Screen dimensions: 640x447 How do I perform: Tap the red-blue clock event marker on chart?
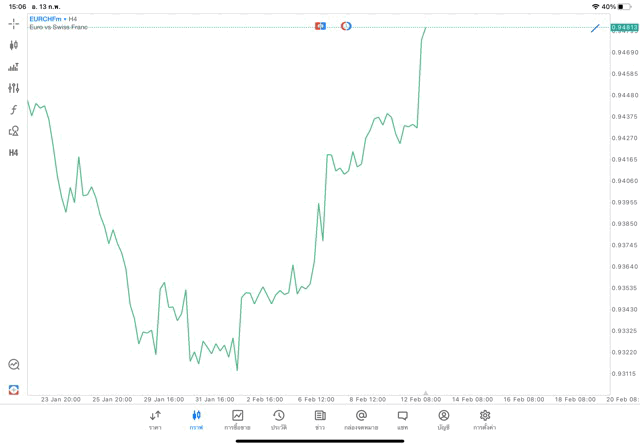point(346,25)
